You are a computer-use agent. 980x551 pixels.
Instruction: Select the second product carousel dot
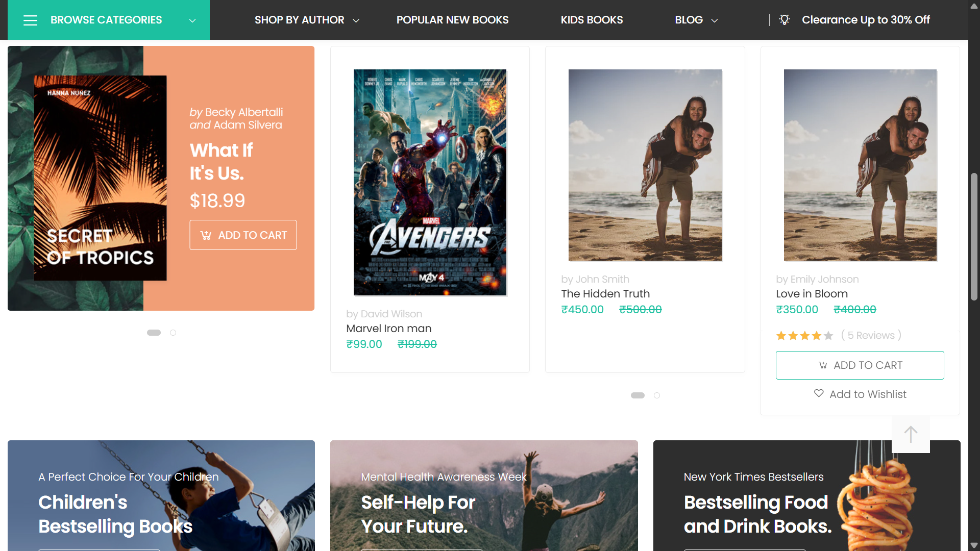pyautogui.click(x=657, y=395)
